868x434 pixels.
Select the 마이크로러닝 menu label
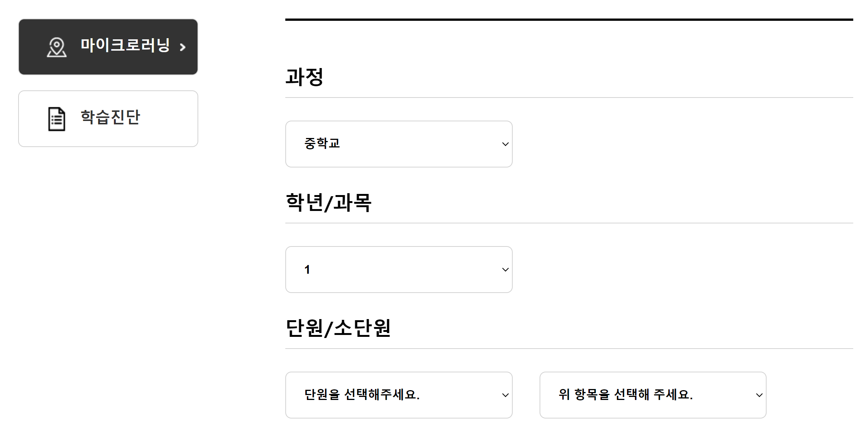(125, 45)
